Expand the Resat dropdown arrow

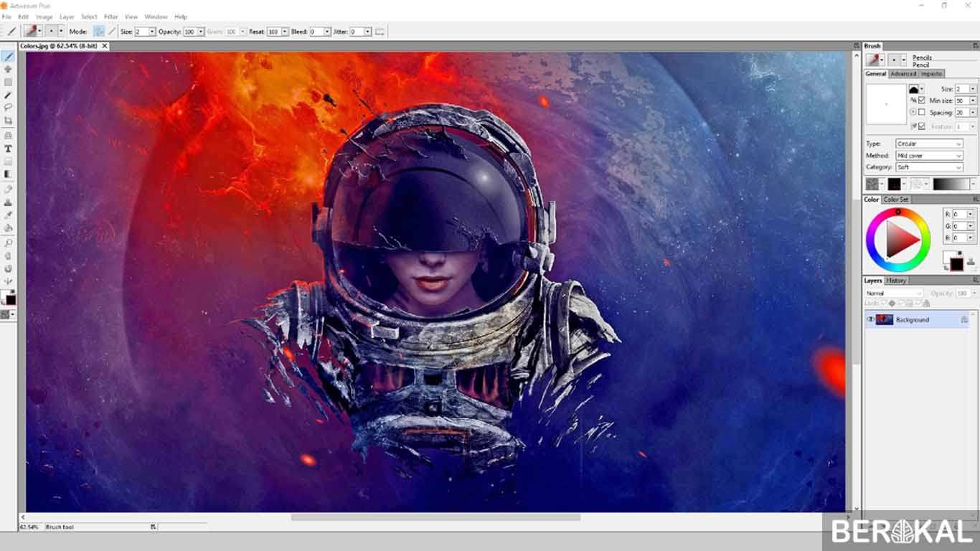285,32
